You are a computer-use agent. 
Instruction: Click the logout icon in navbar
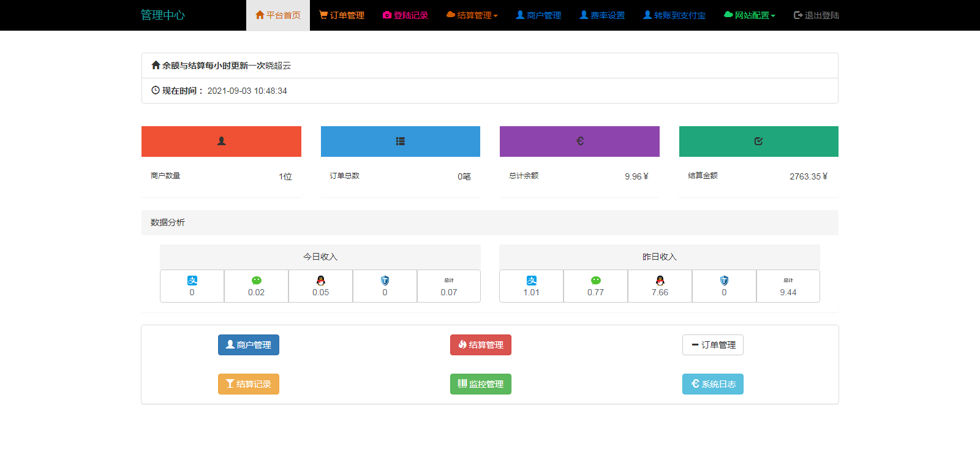[x=798, y=15]
